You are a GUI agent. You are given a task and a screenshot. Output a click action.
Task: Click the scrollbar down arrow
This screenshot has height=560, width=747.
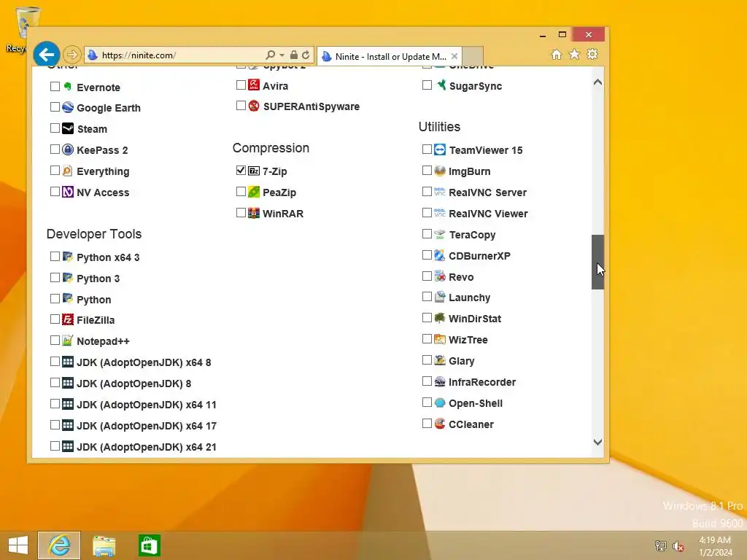pos(598,442)
